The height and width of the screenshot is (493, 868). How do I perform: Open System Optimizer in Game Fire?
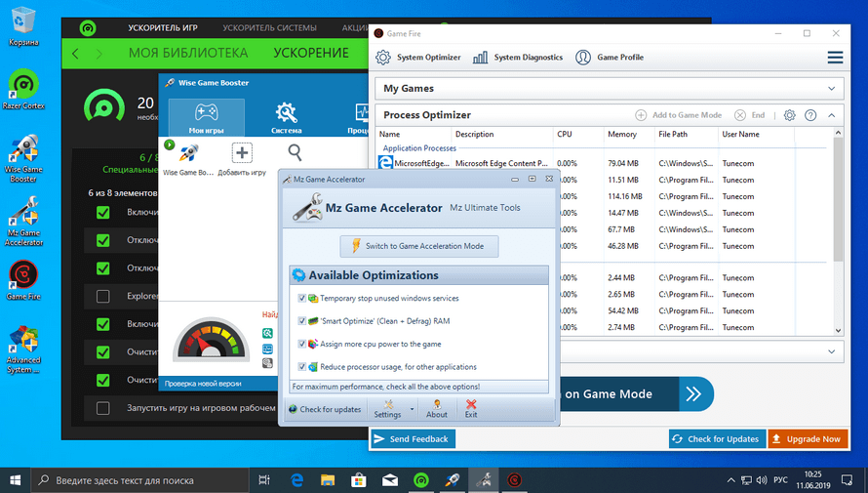pyautogui.click(x=418, y=57)
